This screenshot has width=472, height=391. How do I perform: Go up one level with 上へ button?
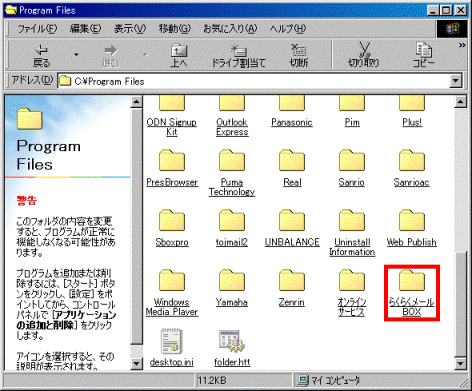coord(179,55)
